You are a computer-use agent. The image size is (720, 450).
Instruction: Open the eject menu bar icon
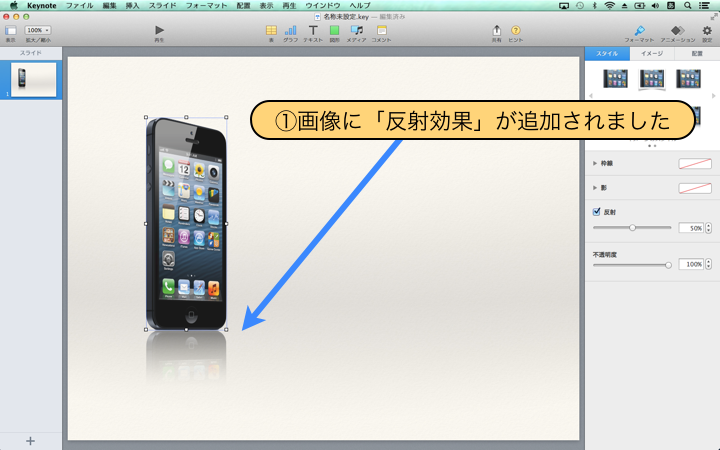624,6
